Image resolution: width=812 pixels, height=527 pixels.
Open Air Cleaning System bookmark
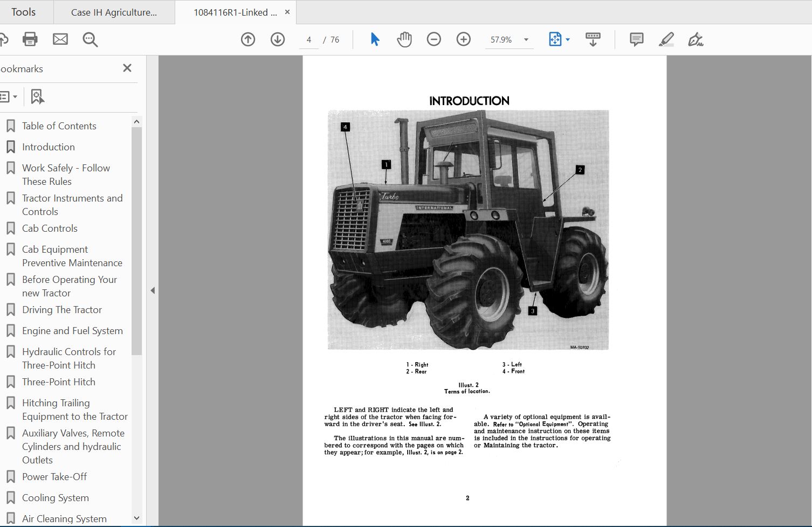(x=64, y=519)
